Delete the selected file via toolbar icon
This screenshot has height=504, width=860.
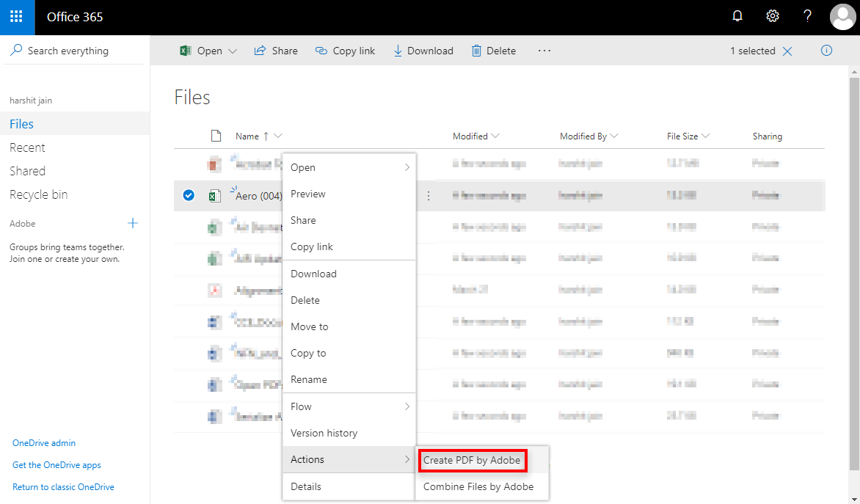tap(493, 50)
